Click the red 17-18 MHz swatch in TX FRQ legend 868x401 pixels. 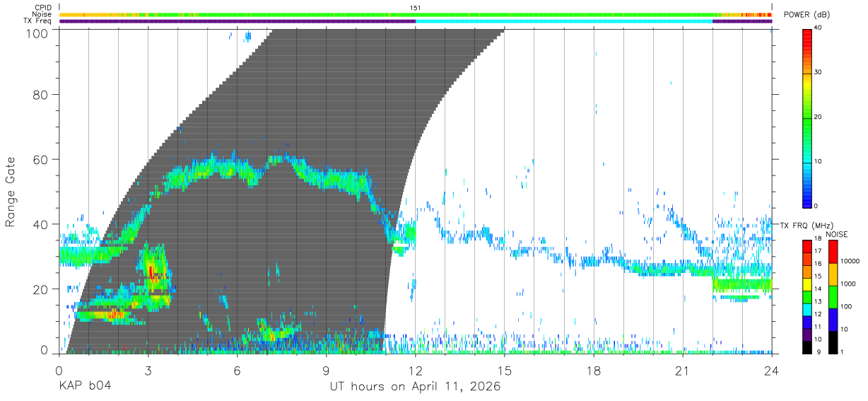807,246
